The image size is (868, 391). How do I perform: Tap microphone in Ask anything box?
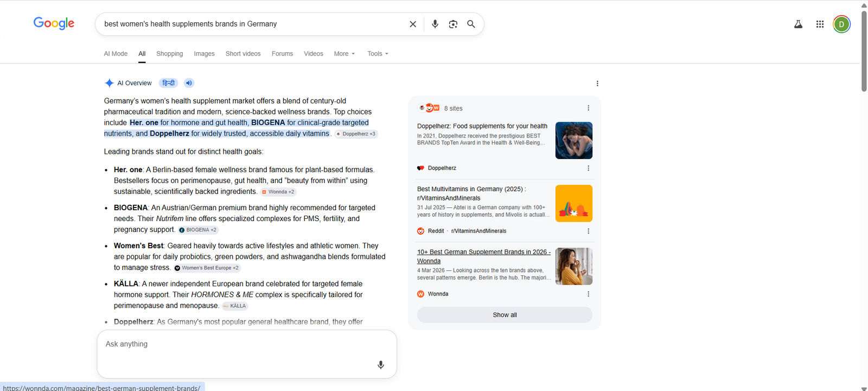click(x=381, y=365)
